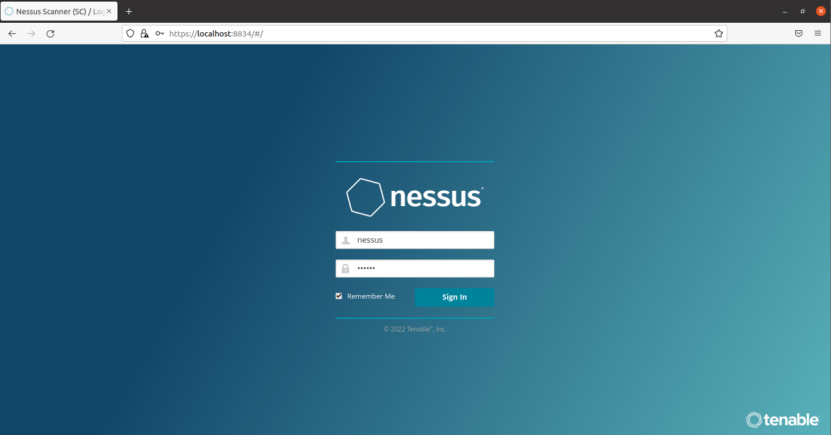Click the browser back arrow
Viewport: 831px width, 436px height.
point(12,33)
